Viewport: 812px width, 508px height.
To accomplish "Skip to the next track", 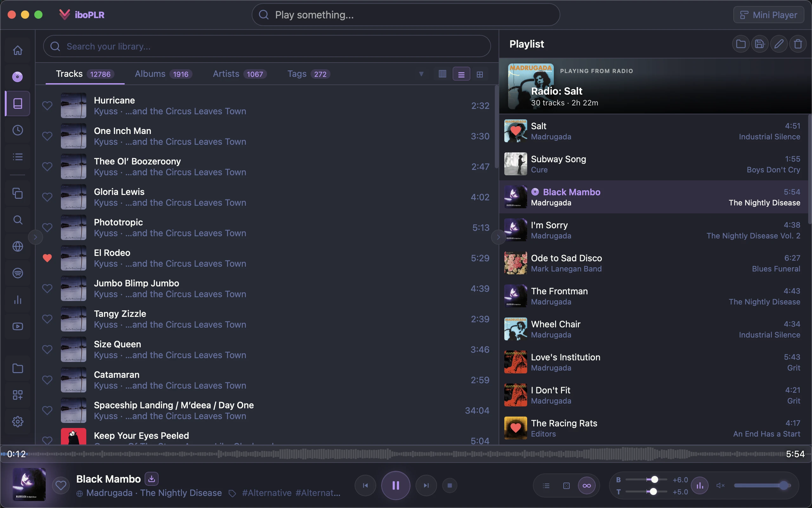I will (x=426, y=485).
